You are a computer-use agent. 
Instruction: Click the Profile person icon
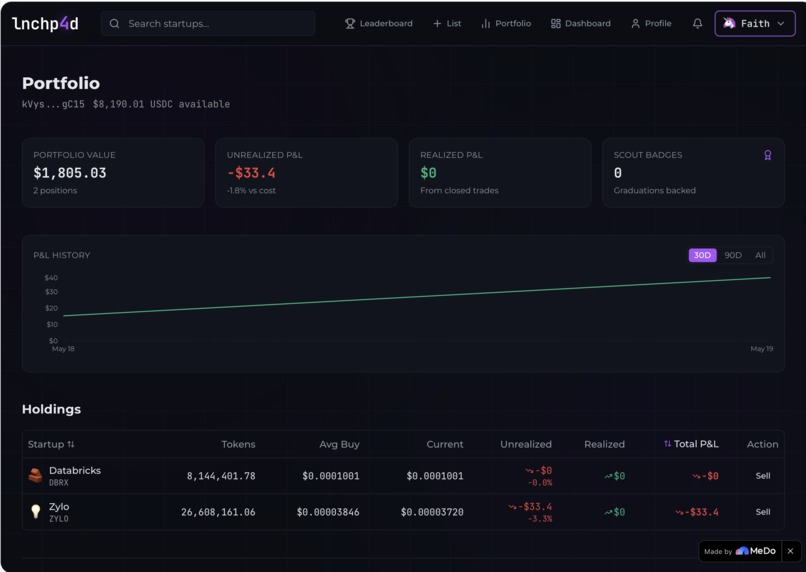(x=636, y=24)
